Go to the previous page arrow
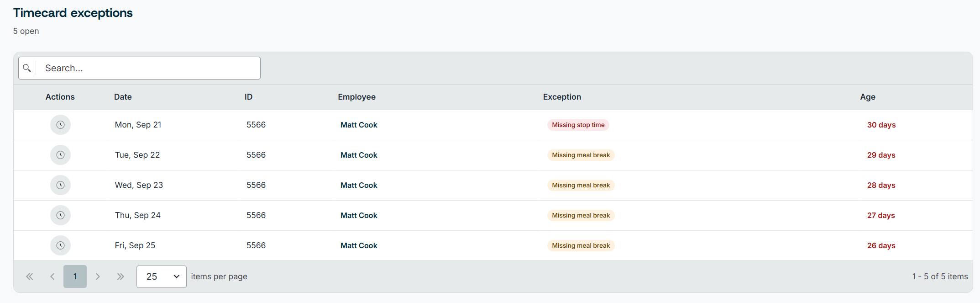 (x=52, y=276)
